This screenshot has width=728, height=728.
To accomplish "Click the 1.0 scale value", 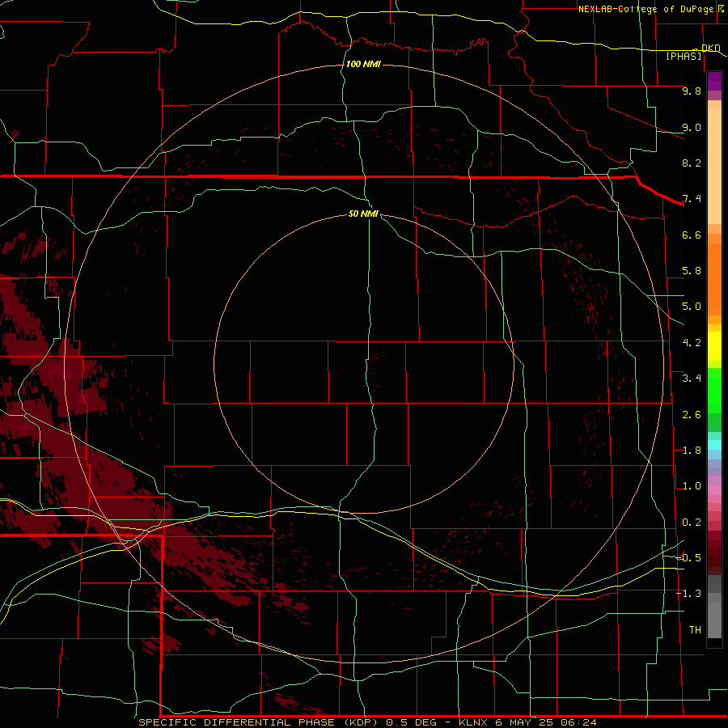I will click(692, 486).
